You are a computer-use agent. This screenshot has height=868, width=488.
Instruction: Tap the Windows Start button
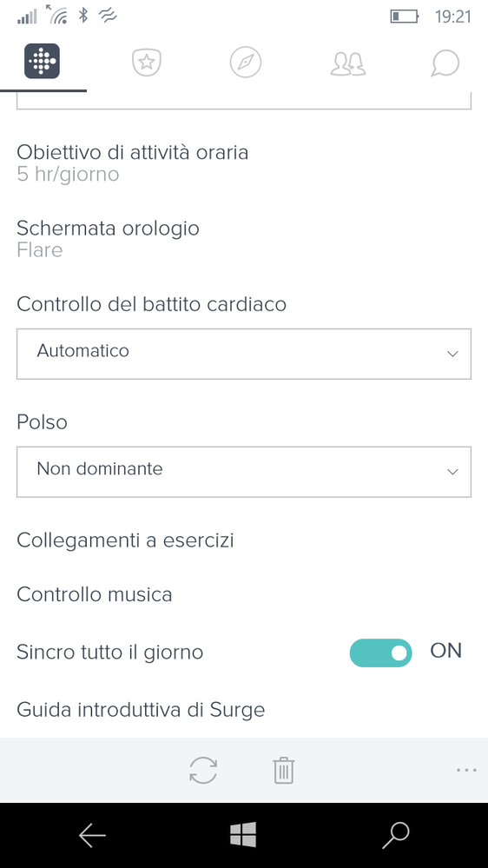tap(243, 835)
